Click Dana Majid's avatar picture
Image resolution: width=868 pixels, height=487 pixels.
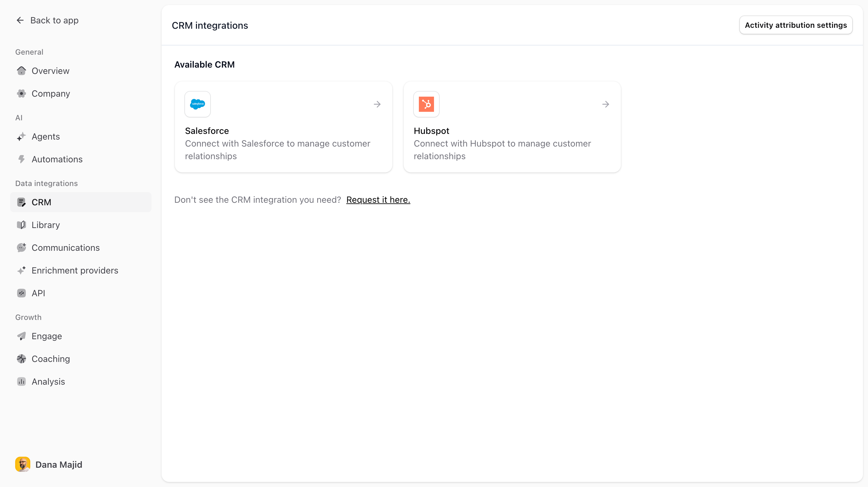[23, 464]
